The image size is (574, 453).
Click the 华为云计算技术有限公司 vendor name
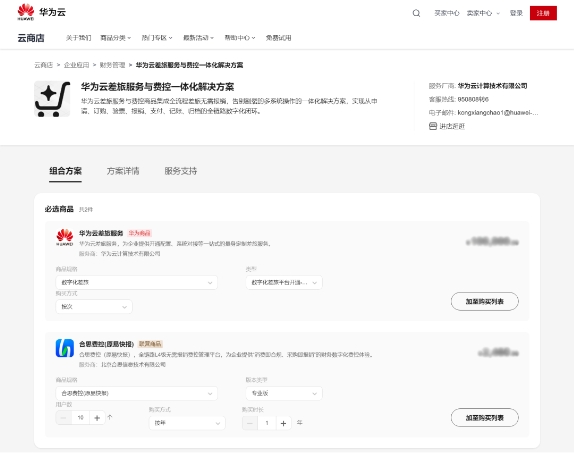point(492,86)
